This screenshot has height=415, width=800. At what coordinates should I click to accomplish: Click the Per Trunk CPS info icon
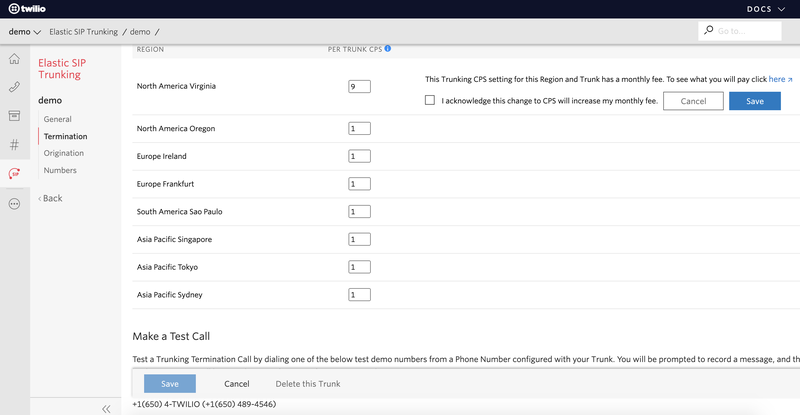[388, 48]
